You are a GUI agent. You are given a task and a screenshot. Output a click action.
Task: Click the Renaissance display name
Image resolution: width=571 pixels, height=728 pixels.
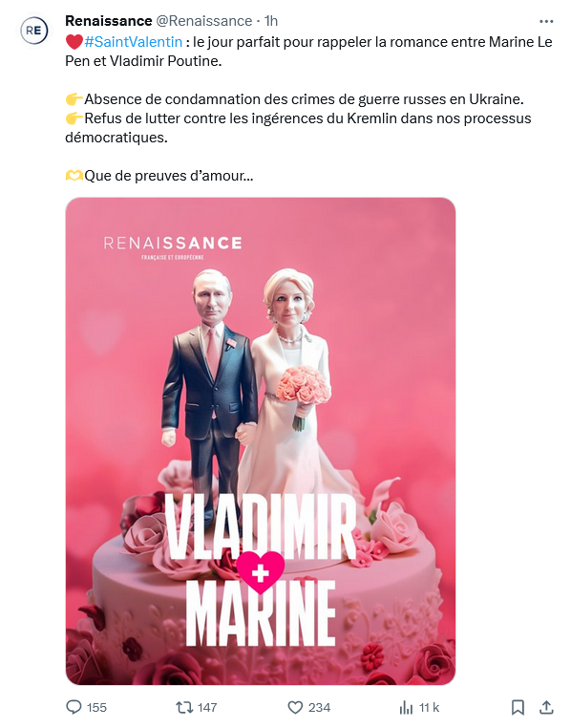[109, 21]
